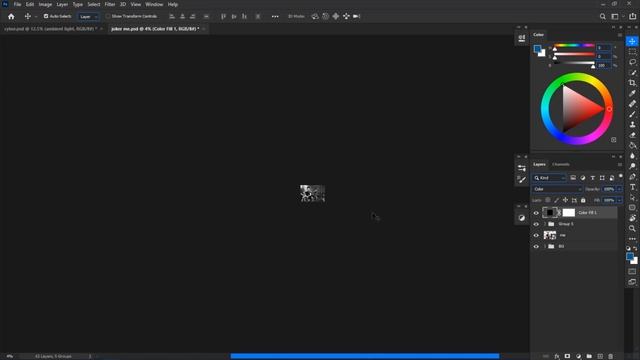Open the Fill slider dropdown arrow

click(x=619, y=200)
